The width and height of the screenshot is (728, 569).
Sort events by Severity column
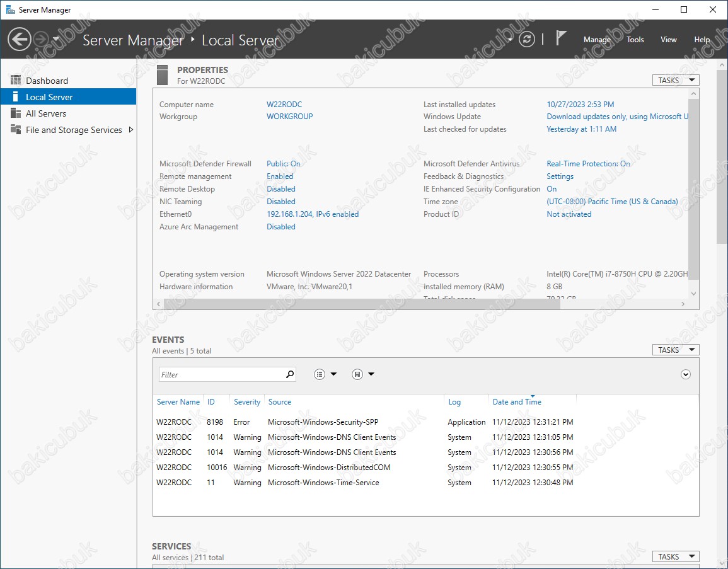point(247,402)
